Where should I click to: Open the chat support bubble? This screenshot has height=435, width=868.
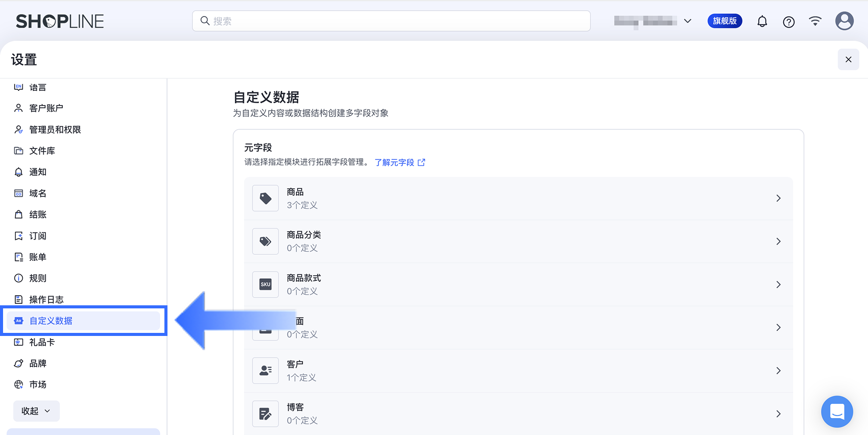tap(837, 412)
